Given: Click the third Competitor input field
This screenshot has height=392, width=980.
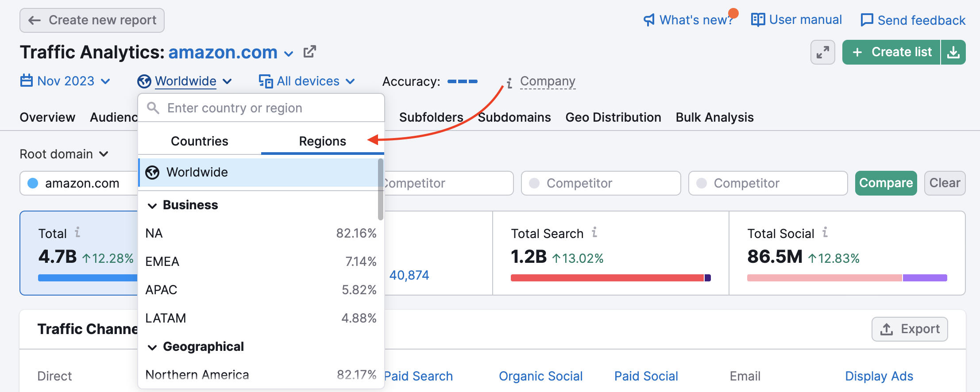Looking at the screenshot, I should [601, 183].
